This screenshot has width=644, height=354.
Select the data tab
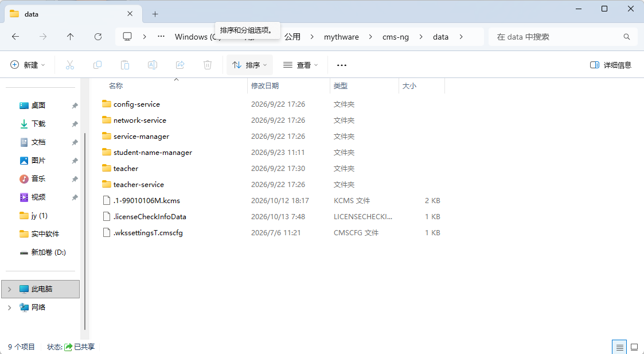point(73,14)
